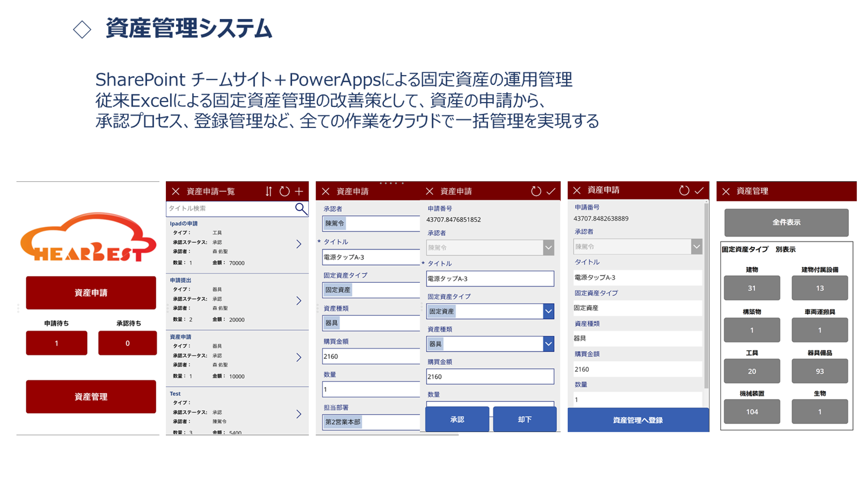Open Test entry with its chevron

coord(299,414)
